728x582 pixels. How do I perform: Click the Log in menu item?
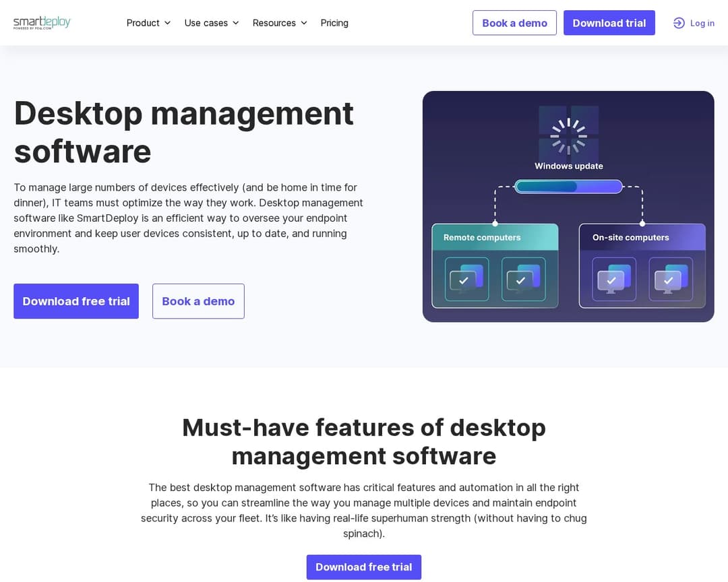click(x=694, y=22)
